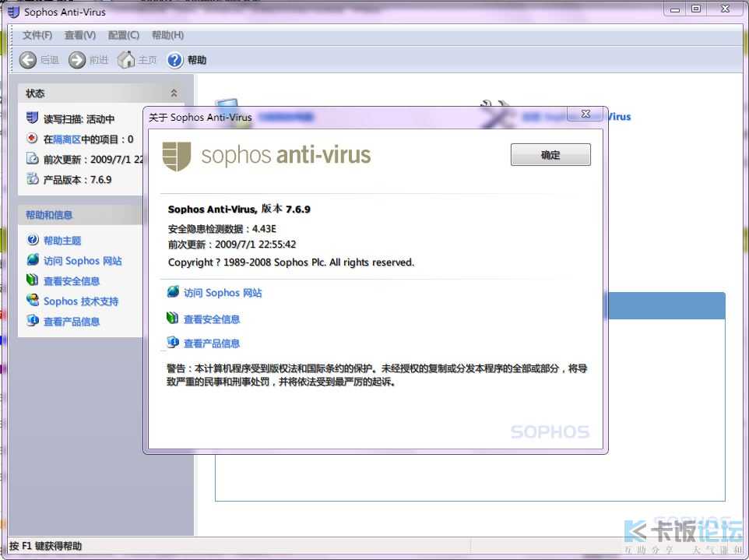Click the Sophos icon in main title bar
Image resolution: width=749 pixels, height=560 pixels.
click(13, 12)
